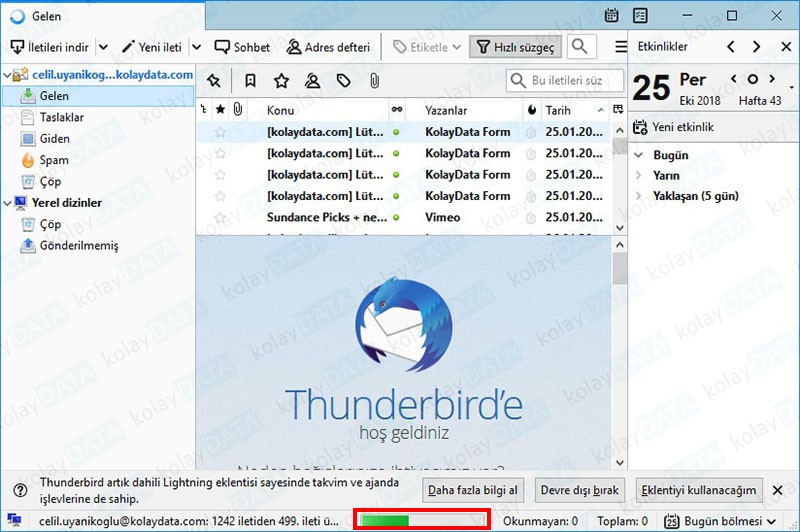
Task: Go to next Etkinlikler pane with right chevron
Action: point(757,47)
